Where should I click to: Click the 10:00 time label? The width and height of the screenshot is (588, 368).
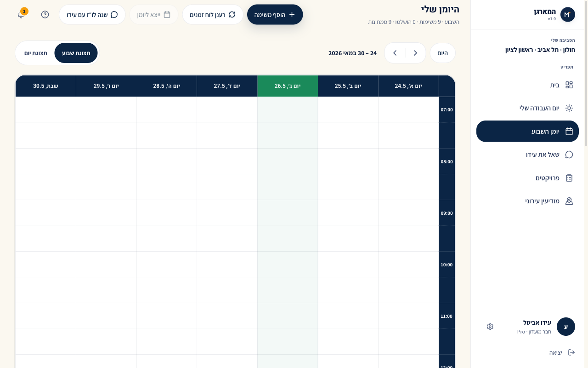[x=447, y=265]
